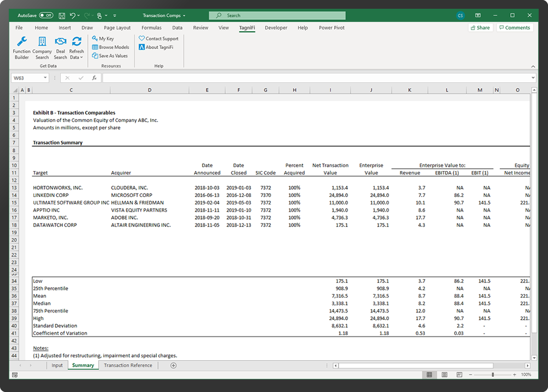Open the File menu
The width and height of the screenshot is (548, 392).
tap(19, 27)
